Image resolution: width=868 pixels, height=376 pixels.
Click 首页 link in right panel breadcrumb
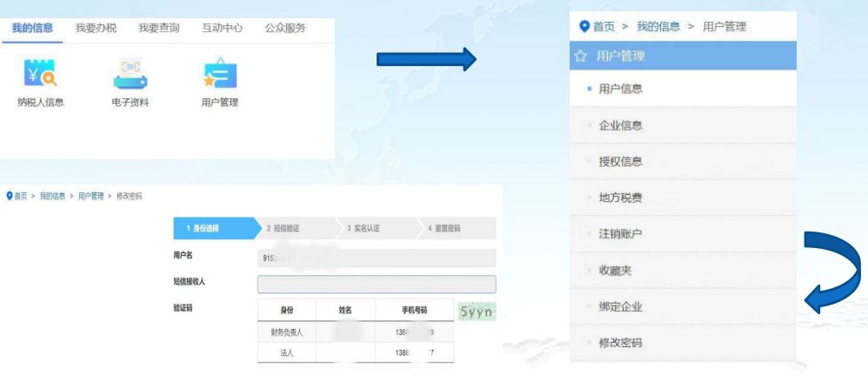604,27
